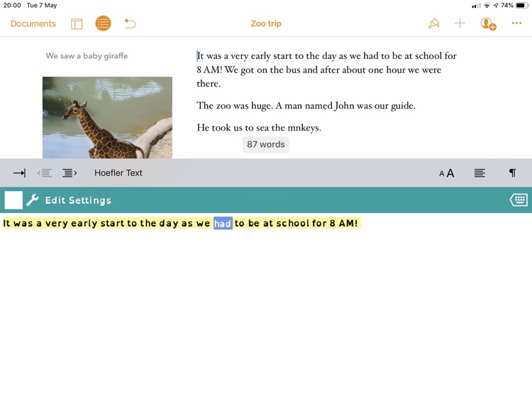
Task: Tap the Edit Settings label
Action: point(78,200)
